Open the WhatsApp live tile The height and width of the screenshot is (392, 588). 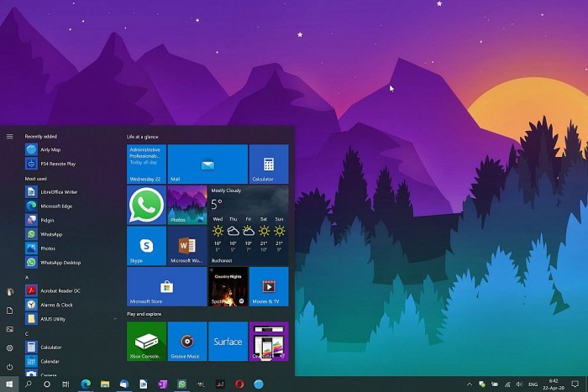point(146,205)
